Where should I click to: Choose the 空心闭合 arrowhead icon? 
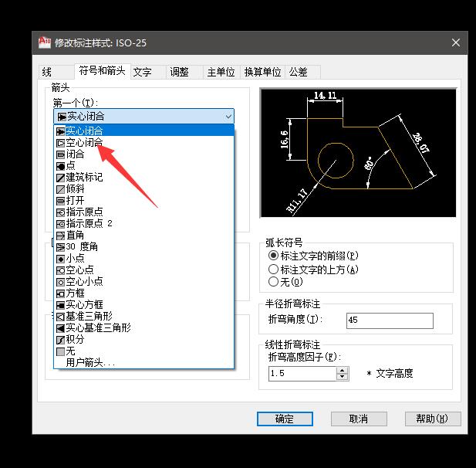pyautogui.click(x=61, y=143)
